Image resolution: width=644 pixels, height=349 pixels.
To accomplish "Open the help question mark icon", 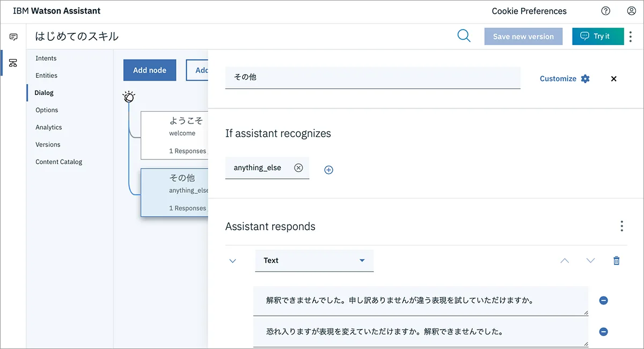I will (606, 11).
